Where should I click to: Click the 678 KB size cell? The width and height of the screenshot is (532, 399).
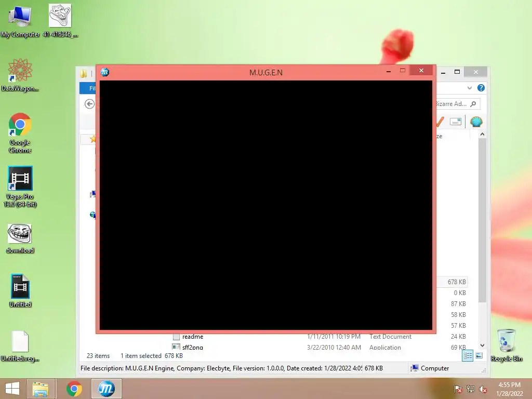(457, 282)
